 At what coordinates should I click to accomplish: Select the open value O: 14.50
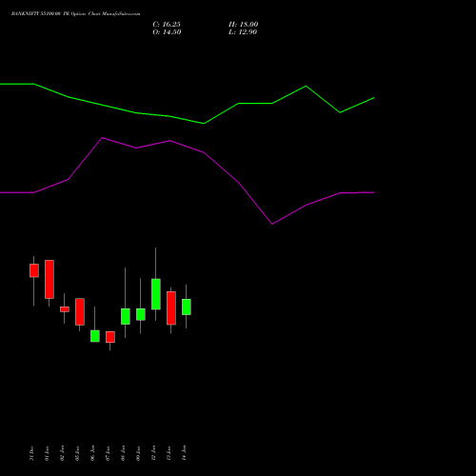pos(167,32)
